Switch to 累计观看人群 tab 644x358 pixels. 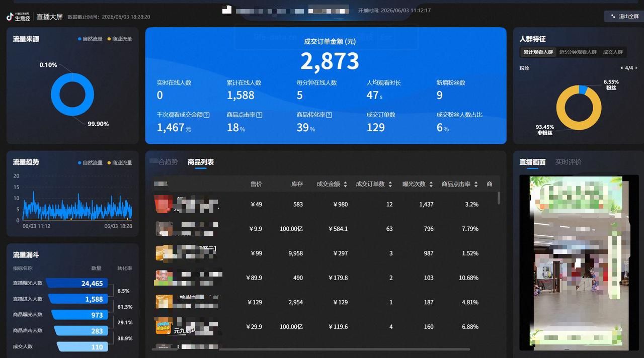(538, 52)
